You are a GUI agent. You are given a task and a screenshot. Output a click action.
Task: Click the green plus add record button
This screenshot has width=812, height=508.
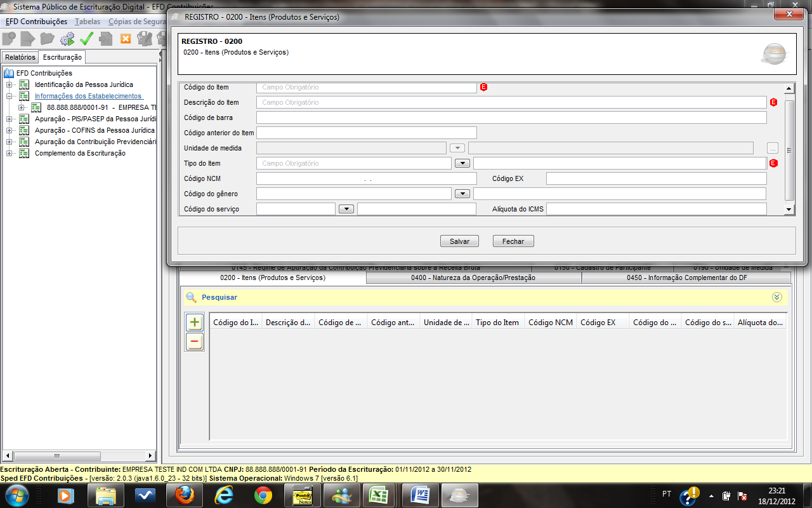tap(194, 323)
